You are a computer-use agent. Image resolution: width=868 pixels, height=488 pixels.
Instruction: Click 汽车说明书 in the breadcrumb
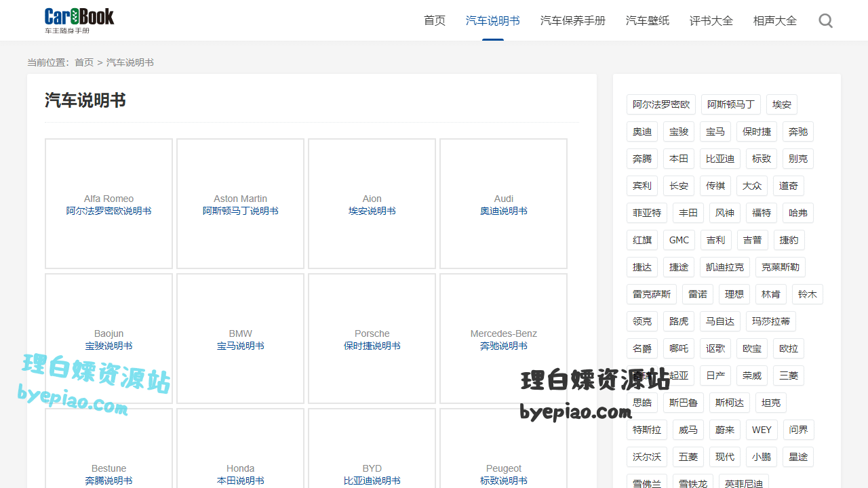[x=130, y=62]
